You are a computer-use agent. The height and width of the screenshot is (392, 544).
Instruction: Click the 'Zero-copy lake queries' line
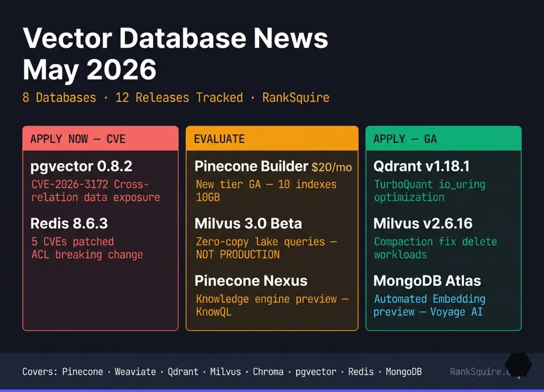(x=260, y=241)
